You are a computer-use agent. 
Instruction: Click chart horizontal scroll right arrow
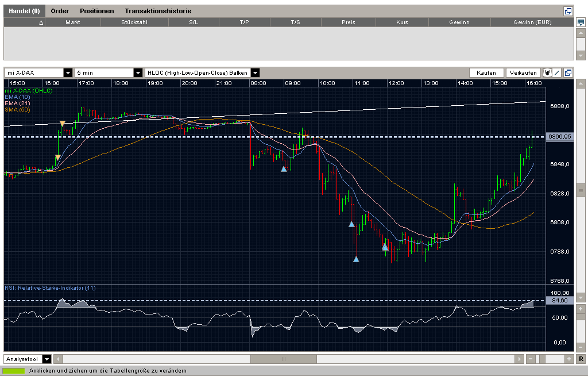point(519,359)
